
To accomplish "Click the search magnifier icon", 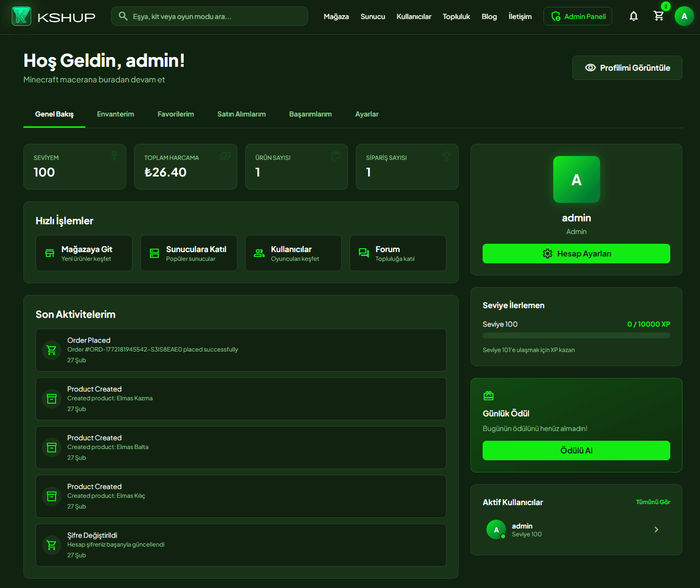I will (x=123, y=16).
